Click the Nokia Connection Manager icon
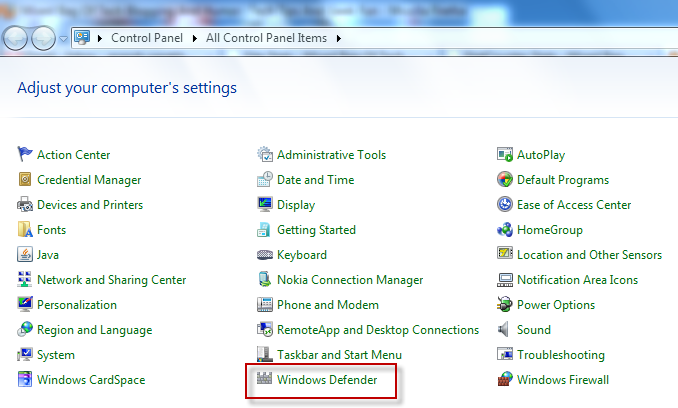The width and height of the screenshot is (678, 408). coord(265,280)
